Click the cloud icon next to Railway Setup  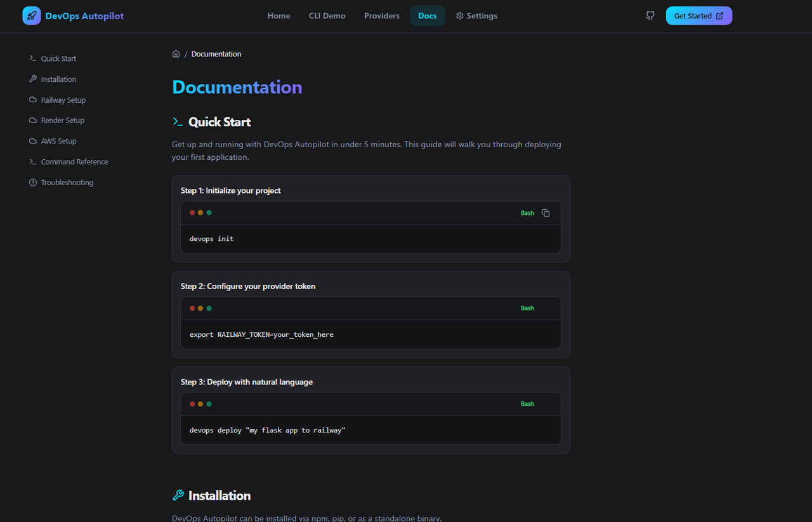tap(33, 100)
